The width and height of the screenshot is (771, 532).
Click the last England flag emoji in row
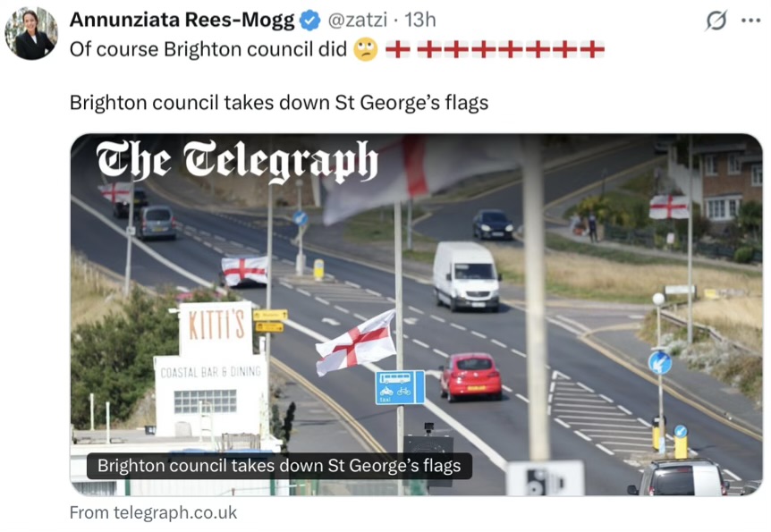[592, 49]
